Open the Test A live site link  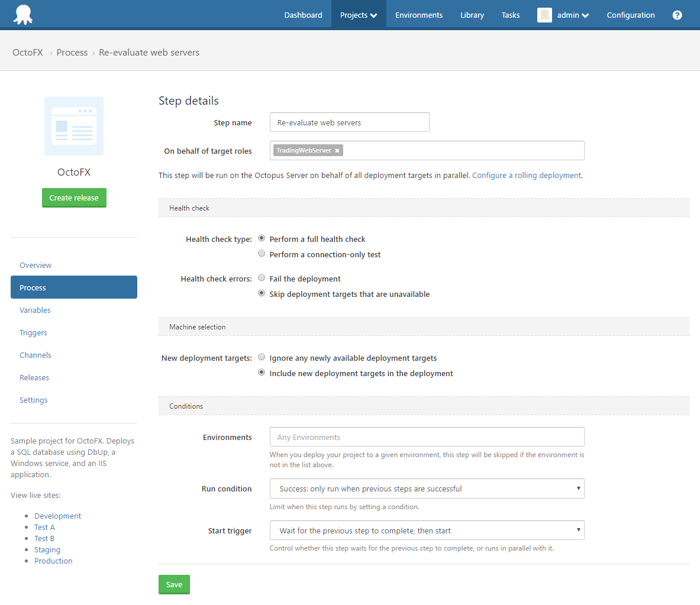[x=44, y=527]
